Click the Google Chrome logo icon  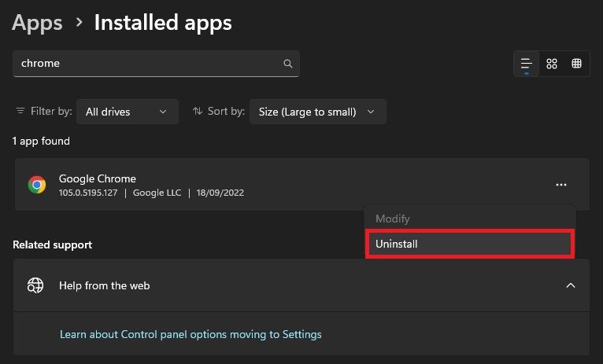tap(37, 185)
